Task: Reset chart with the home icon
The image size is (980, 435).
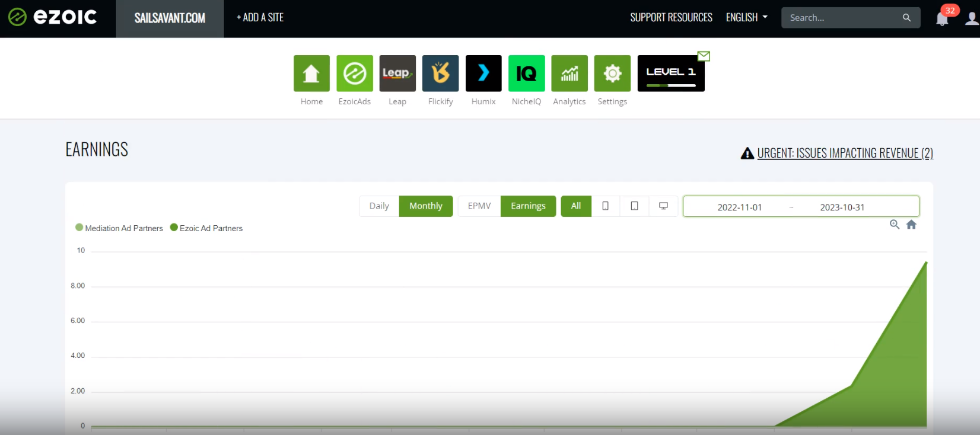Action: click(912, 225)
